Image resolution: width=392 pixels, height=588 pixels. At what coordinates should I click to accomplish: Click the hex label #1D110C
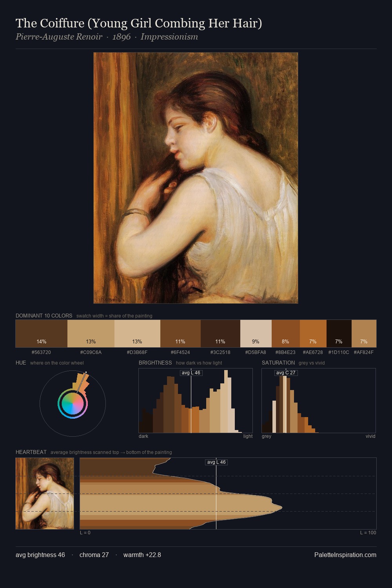tap(339, 352)
